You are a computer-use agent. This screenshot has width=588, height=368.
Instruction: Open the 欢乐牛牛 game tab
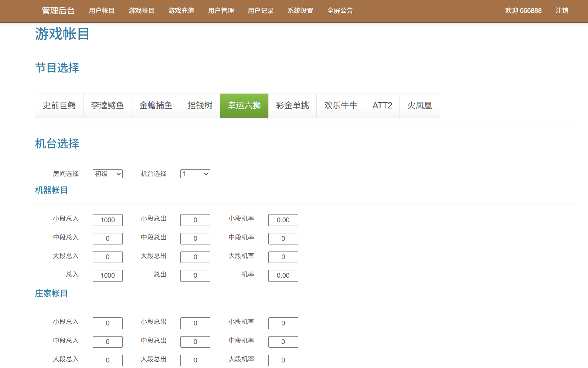click(x=341, y=106)
